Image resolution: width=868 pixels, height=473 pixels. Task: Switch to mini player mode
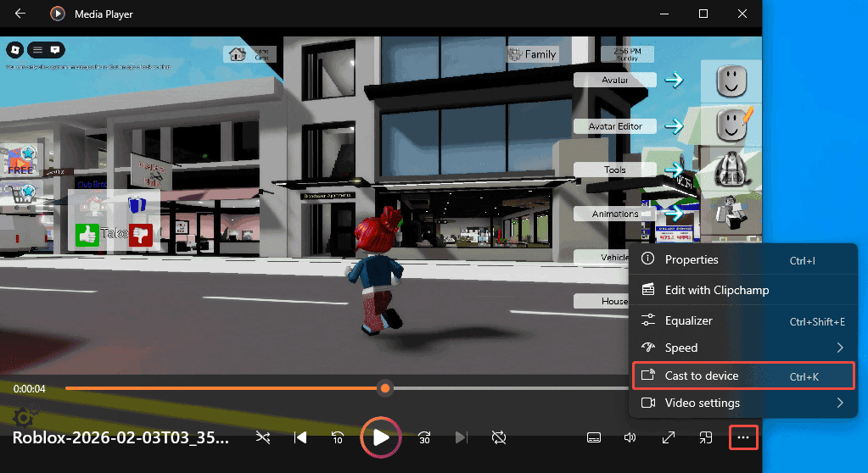[x=705, y=437]
